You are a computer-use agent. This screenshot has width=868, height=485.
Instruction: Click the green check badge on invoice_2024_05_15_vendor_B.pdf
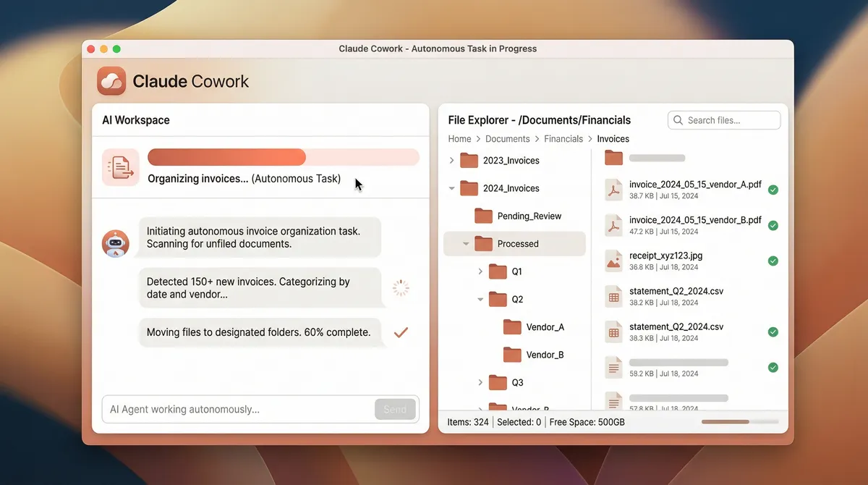(773, 225)
